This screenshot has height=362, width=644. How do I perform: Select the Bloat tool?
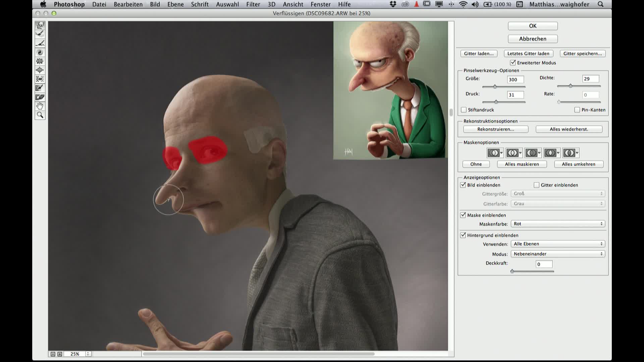click(40, 70)
